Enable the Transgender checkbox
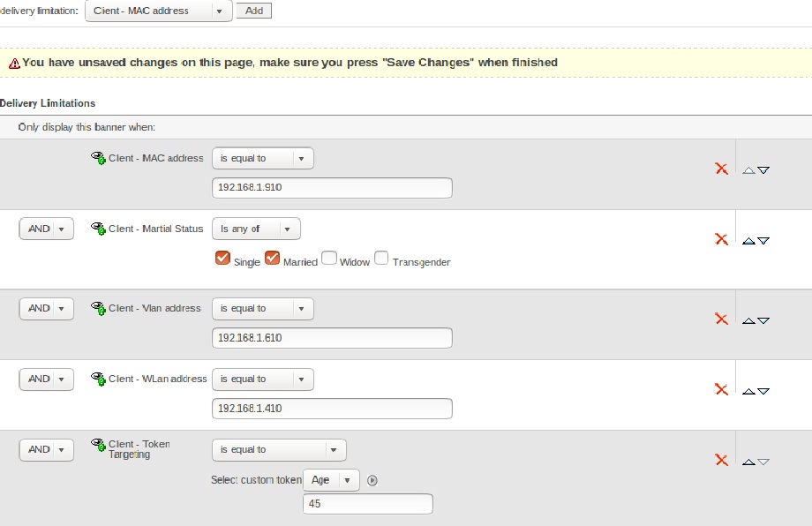Viewport: 812px width, 526px height. (381, 259)
